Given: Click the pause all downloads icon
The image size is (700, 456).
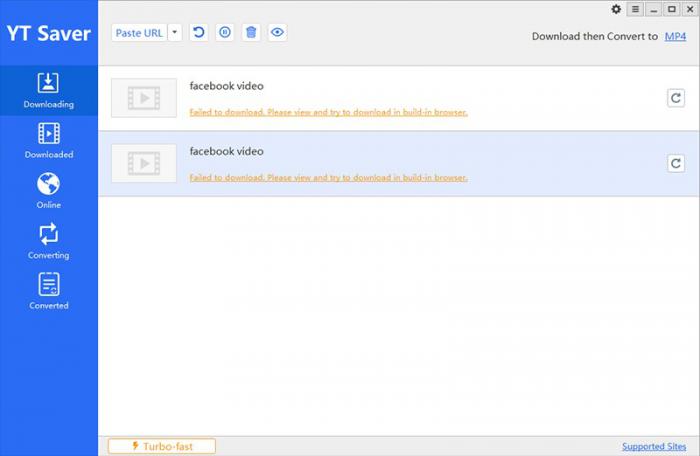Looking at the screenshot, I should tap(225, 32).
